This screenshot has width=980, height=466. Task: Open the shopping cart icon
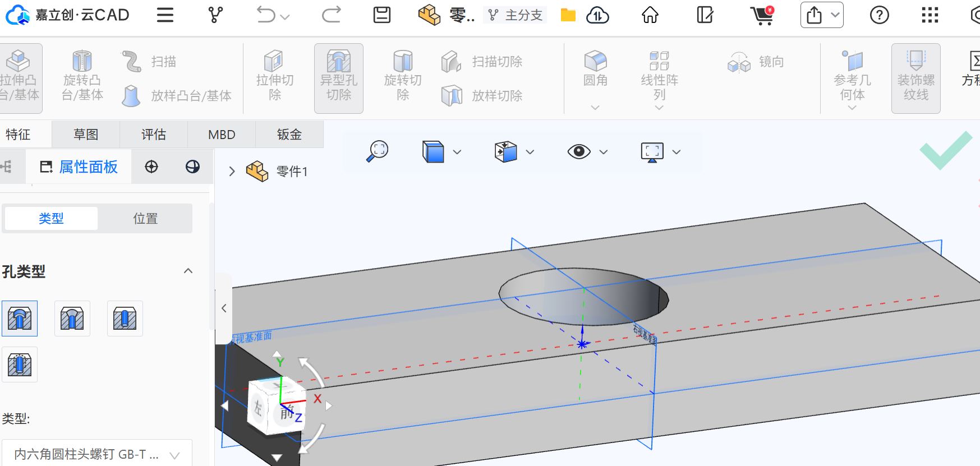click(762, 15)
